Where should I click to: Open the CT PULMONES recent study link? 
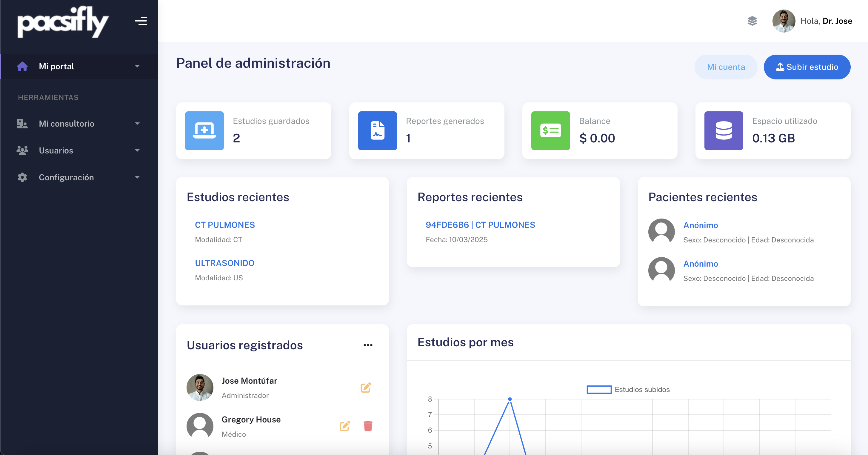(225, 225)
